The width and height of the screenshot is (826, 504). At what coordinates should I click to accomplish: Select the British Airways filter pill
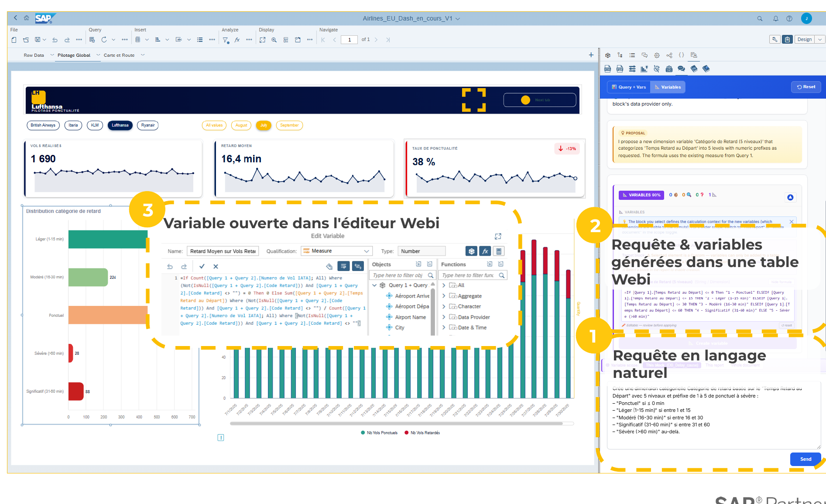point(43,125)
